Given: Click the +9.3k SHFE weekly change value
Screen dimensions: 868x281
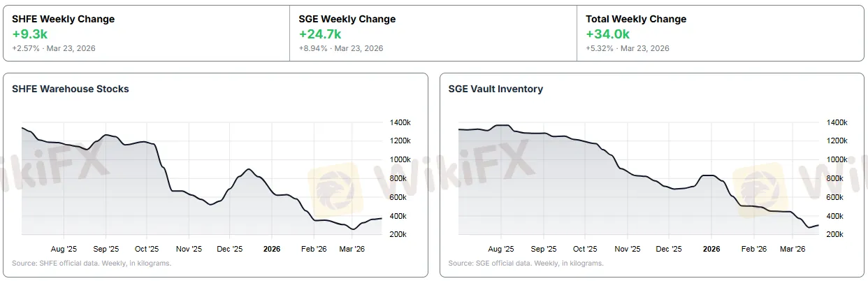Looking at the screenshot, I should 30,34.
